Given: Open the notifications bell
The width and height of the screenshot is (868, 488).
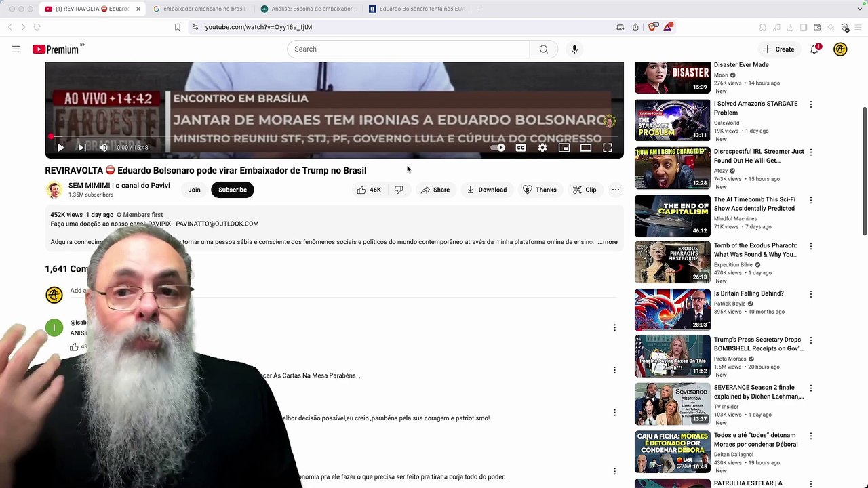Looking at the screenshot, I should tap(814, 49).
